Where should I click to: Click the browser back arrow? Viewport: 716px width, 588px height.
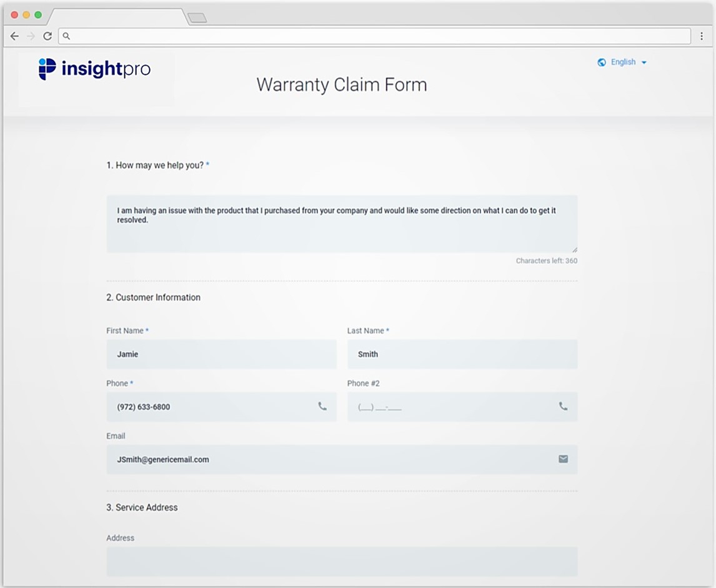pos(14,36)
